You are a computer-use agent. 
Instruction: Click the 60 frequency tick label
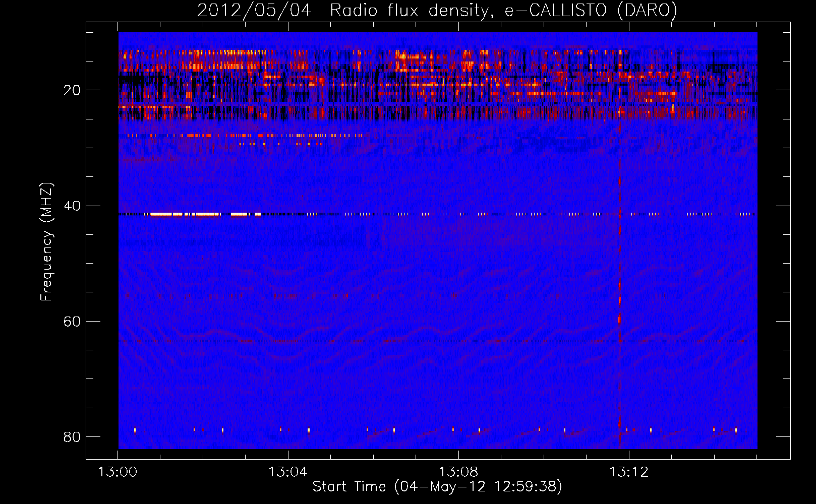[x=72, y=321]
